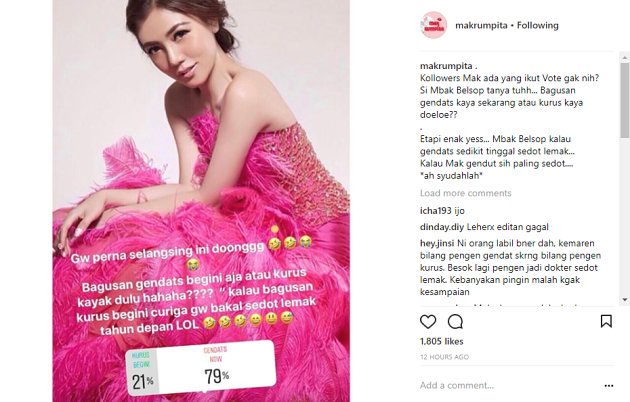The height and width of the screenshot is (402, 630).
Task: View the 1,805 likes list
Action: (x=442, y=341)
